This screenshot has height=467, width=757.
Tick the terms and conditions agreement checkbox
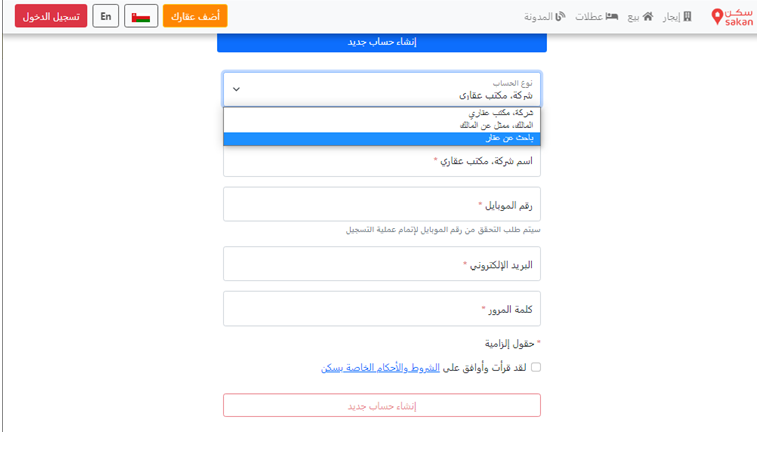point(536,367)
